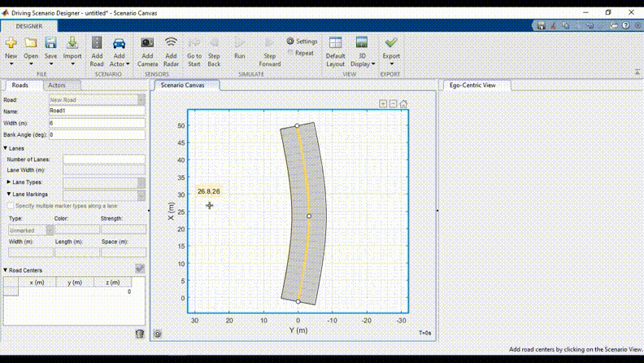The width and height of the screenshot is (644, 363).
Task: Reset canvas view with home icon
Action: coord(403,104)
